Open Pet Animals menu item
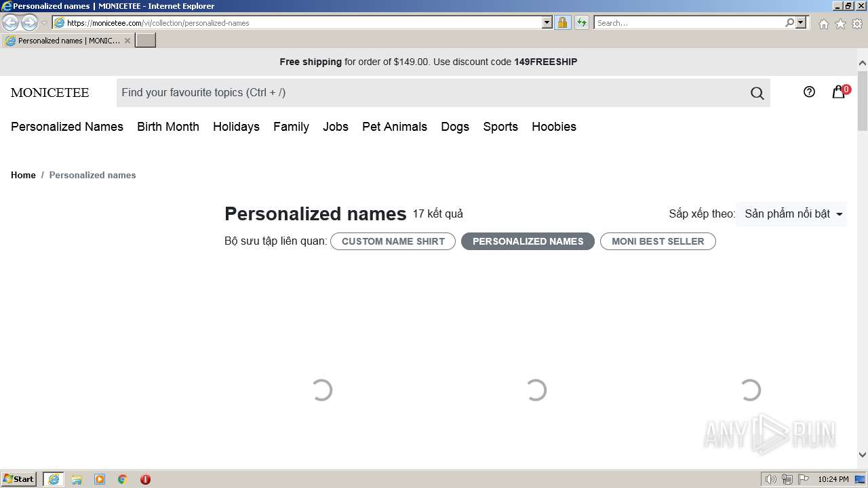The width and height of the screenshot is (868, 488). click(x=395, y=127)
